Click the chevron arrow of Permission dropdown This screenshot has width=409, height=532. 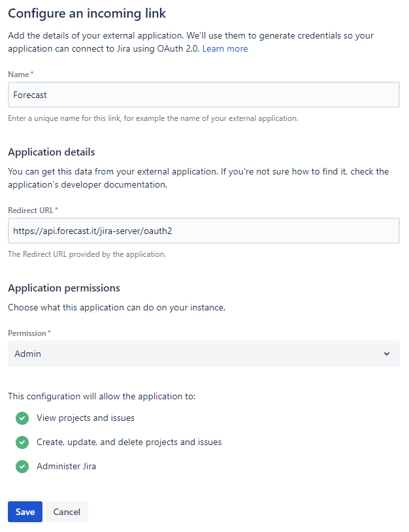tap(387, 354)
